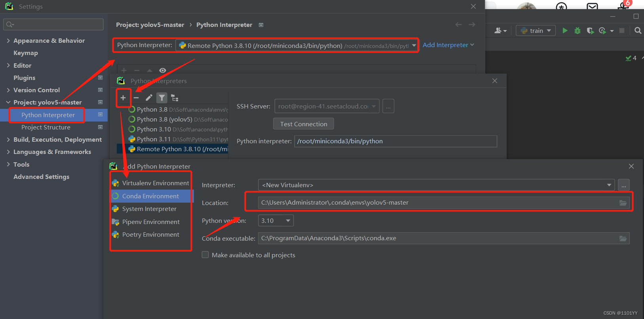Select Python 3.8 (yolov5) interpreter
Screen dimensions: 644x319
point(173,119)
